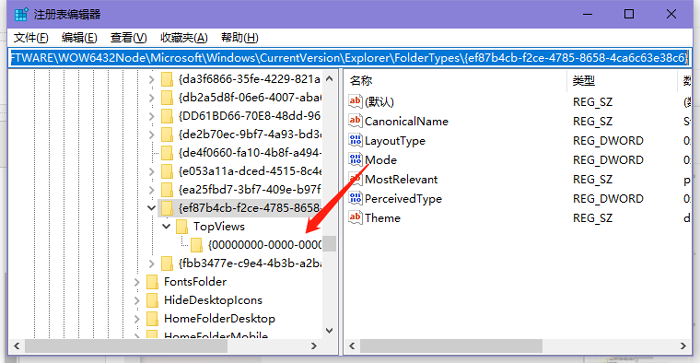The width and height of the screenshot is (700, 363).
Task: Click folder icon of {ea25fbd7-3bf7-409e key
Action: [167, 190]
